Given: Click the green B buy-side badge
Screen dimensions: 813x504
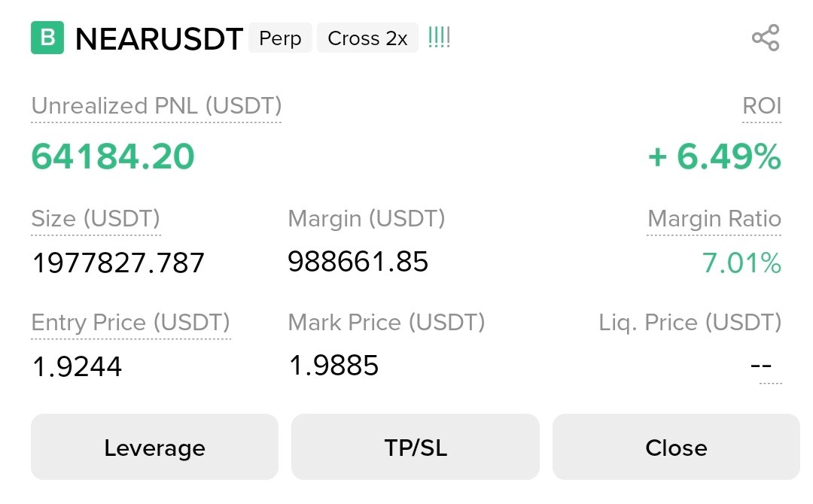Looking at the screenshot, I should 47,38.
